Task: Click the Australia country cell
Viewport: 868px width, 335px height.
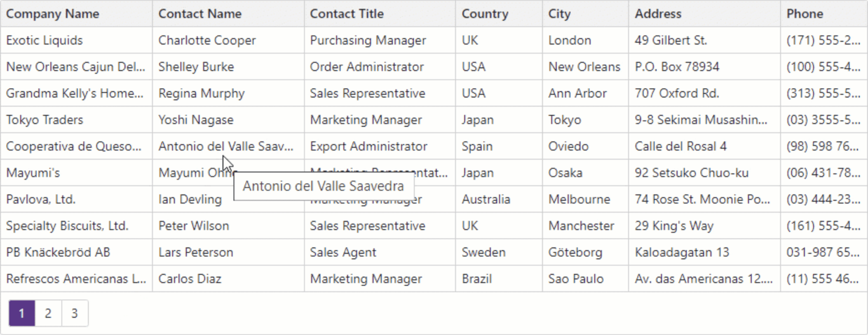Action: (486, 199)
